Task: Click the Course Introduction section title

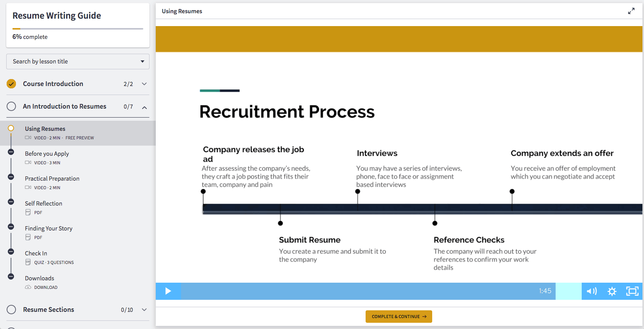Action: pos(53,84)
